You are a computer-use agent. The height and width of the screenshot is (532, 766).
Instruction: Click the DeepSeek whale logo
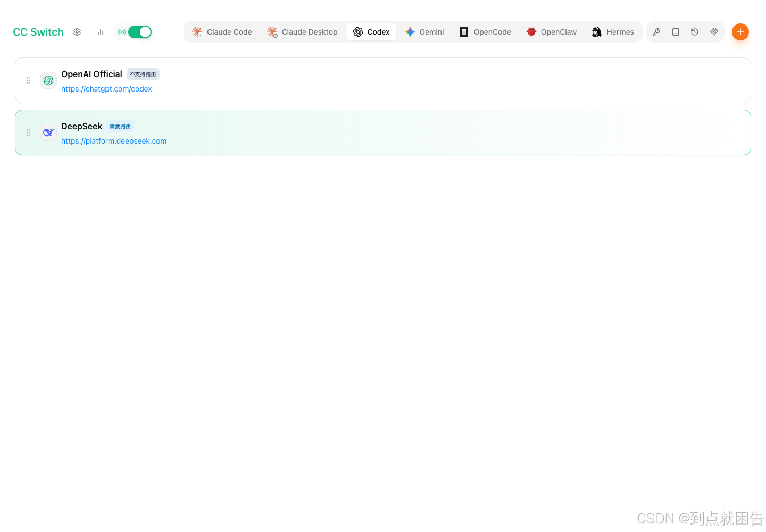point(48,132)
